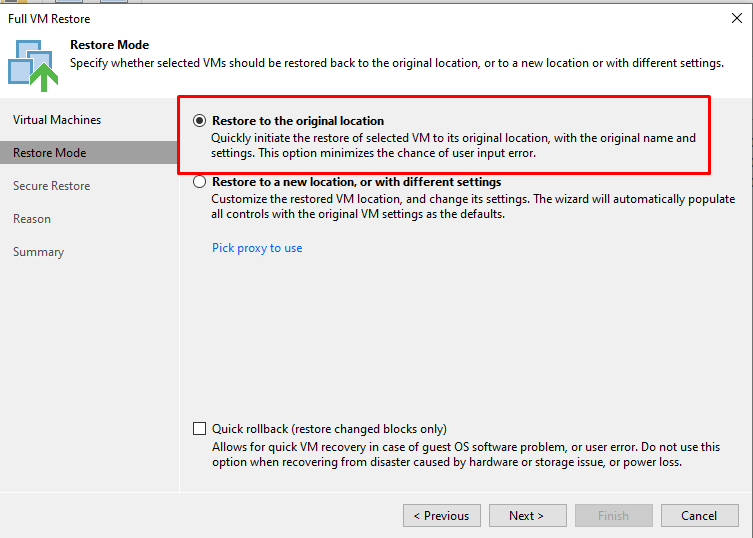Open the Secure Restore step
753x538 pixels.
(x=51, y=186)
